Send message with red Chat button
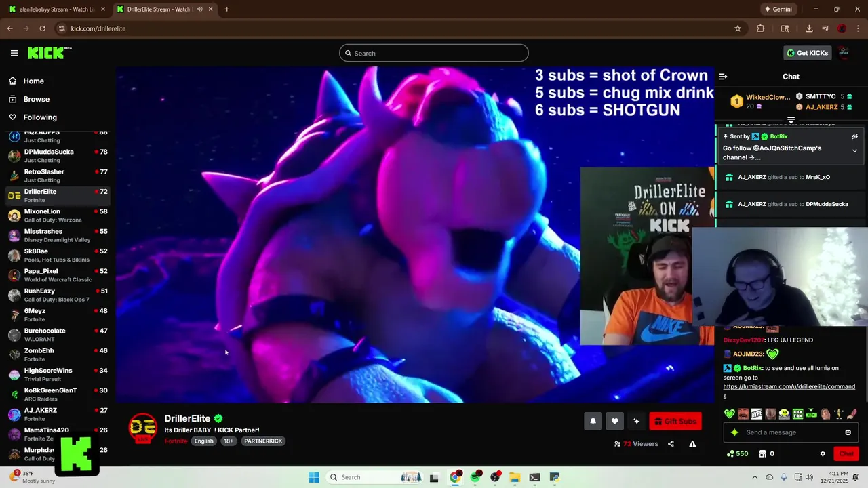Screen dimensions: 868x488 [846, 454]
